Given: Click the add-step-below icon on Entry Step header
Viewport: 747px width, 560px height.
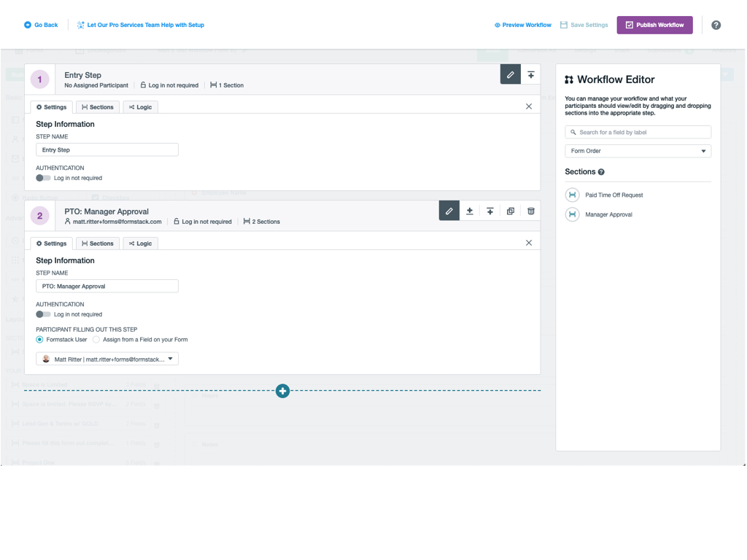Looking at the screenshot, I should click(x=530, y=74).
